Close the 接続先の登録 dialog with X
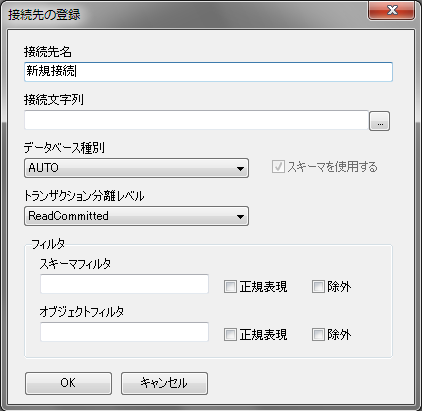The image size is (422, 411). 391,10
